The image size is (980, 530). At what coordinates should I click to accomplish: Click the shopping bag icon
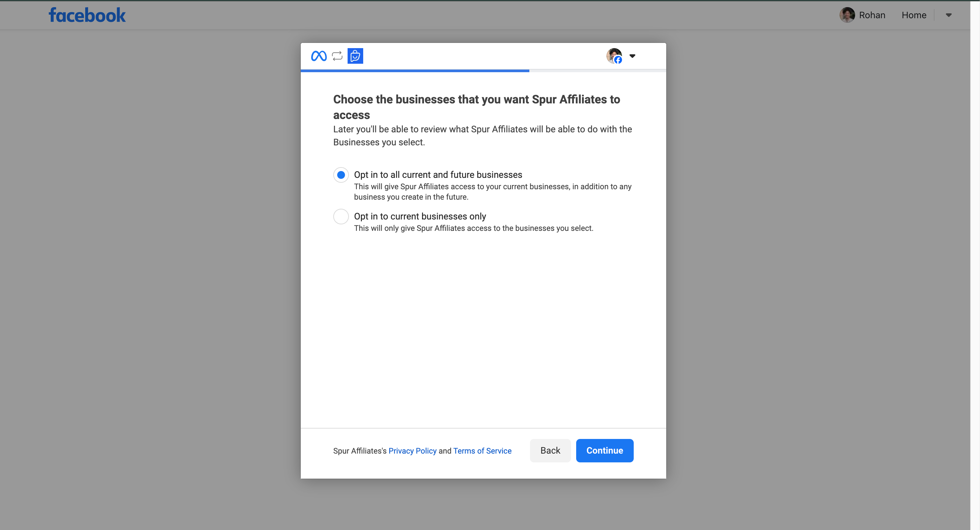click(x=355, y=56)
